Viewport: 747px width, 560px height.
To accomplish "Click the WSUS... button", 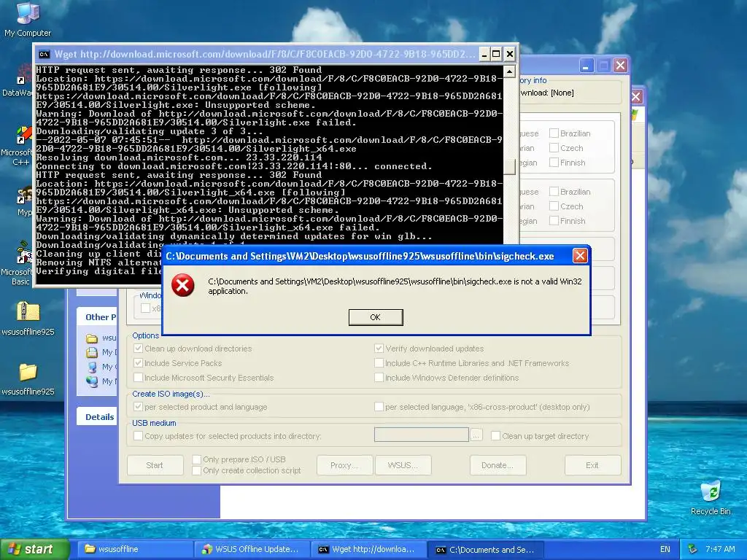I will (403, 465).
